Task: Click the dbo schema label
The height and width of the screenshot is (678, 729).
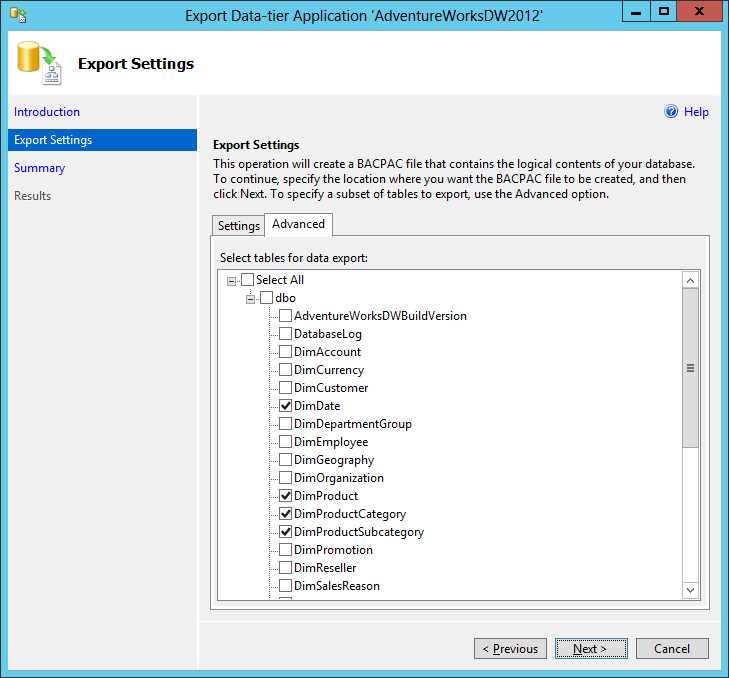Action: point(285,298)
